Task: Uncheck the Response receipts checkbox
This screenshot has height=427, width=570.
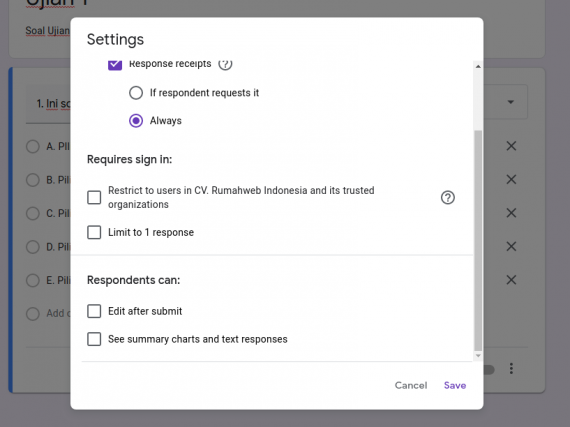Action: point(115,65)
